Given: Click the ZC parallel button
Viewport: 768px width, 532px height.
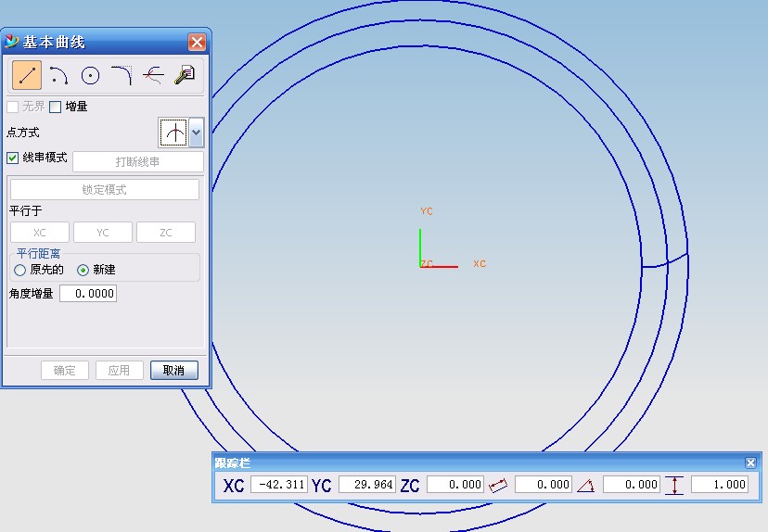Looking at the screenshot, I should 165,232.
